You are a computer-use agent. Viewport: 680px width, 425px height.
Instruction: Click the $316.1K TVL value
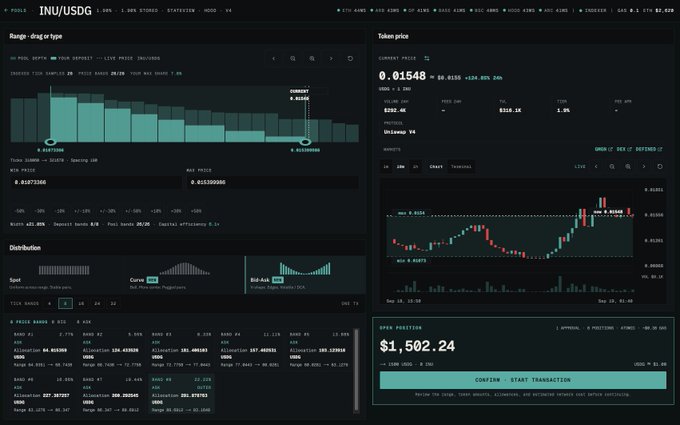coord(510,110)
